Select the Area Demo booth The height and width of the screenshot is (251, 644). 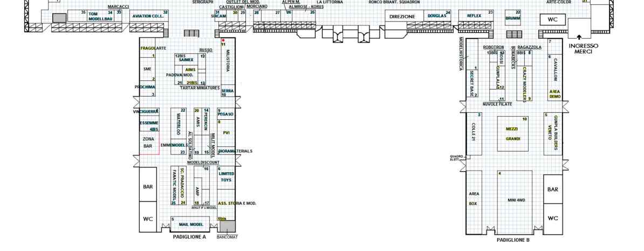tap(554, 94)
